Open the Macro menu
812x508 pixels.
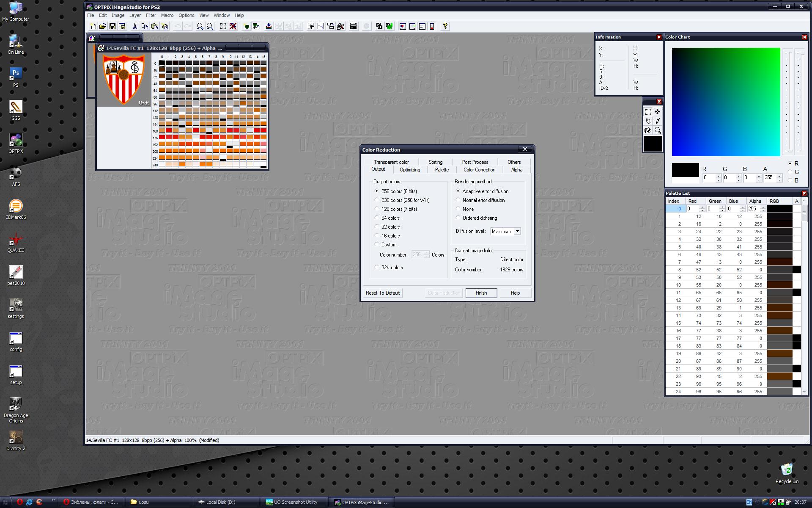pos(167,15)
